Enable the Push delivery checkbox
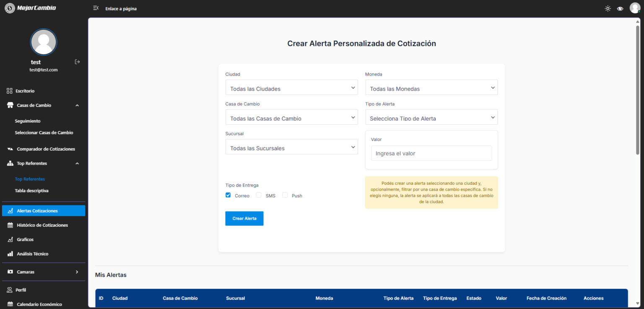 click(285, 195)
